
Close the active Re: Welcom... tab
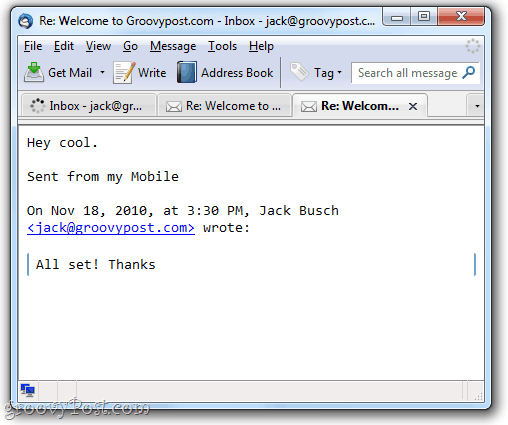click(x=413, y=107)
